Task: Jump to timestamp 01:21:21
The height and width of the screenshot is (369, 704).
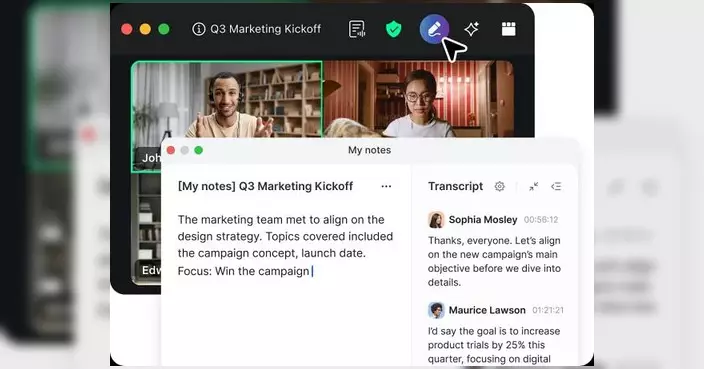Action: [x=548, y=310]
